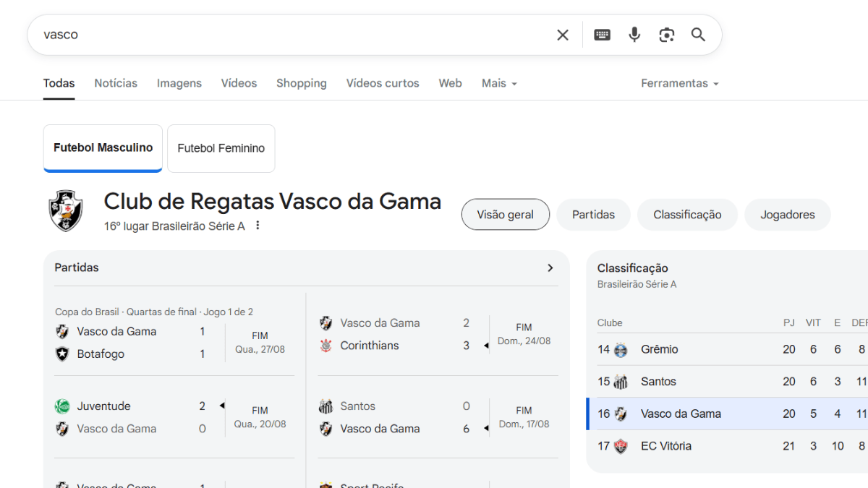
Task: Start voice search with microphone icon
Action: [x=634, y=35]
